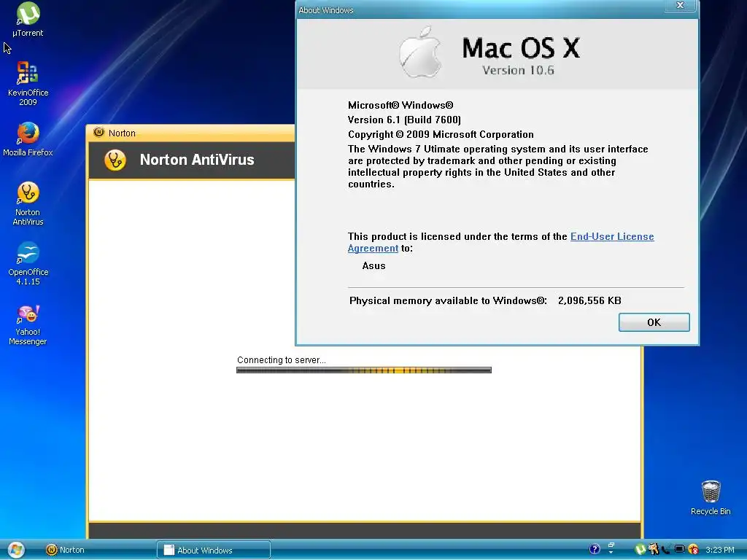Click the 'Mac OS X' heading text

pyautogui.click(x=521, y=47)
